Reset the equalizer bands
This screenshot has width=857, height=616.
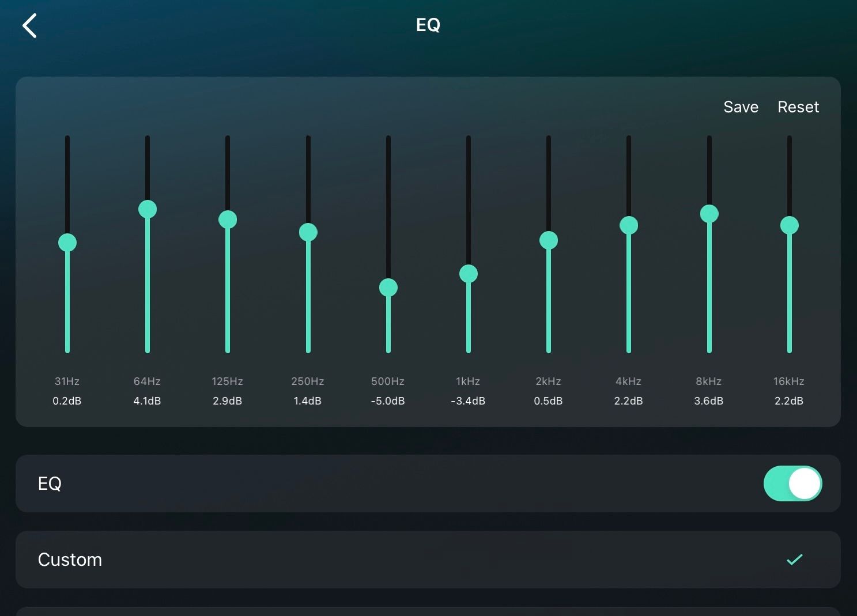798,107
